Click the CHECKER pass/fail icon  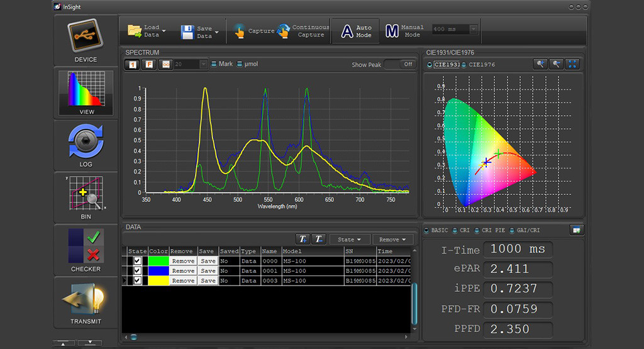[86, 245]
